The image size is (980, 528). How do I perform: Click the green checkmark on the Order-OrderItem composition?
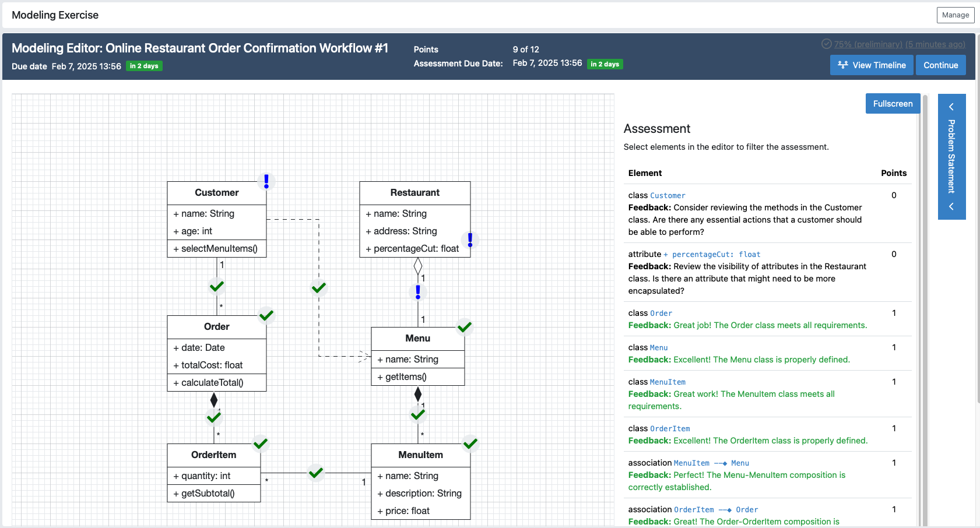click(213, 417)
